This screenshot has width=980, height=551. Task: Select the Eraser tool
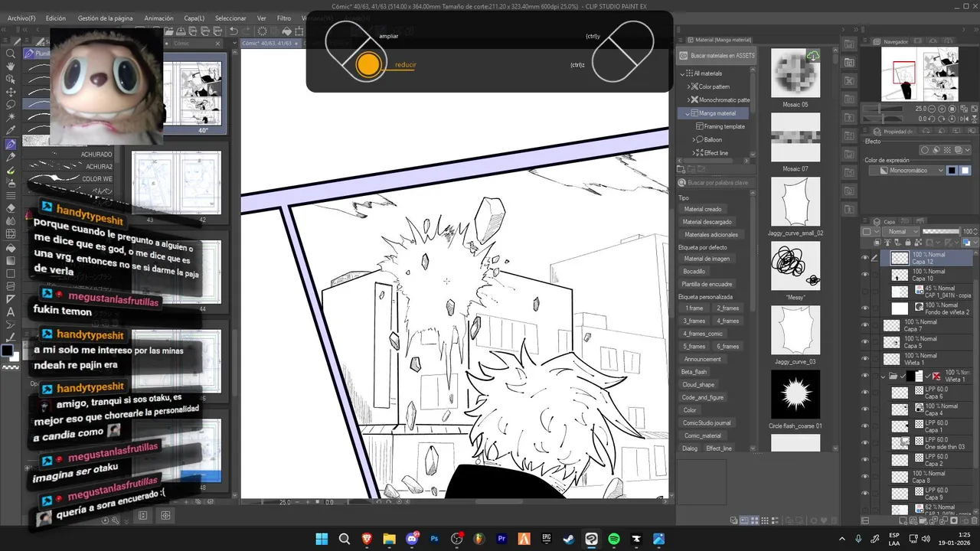[x=11, y=208]
